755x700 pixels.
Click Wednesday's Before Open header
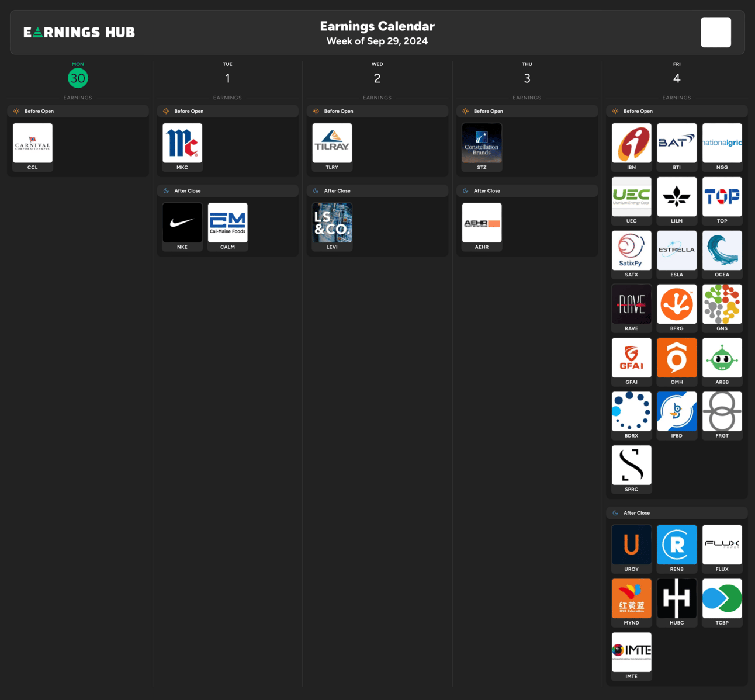point(377,111)
